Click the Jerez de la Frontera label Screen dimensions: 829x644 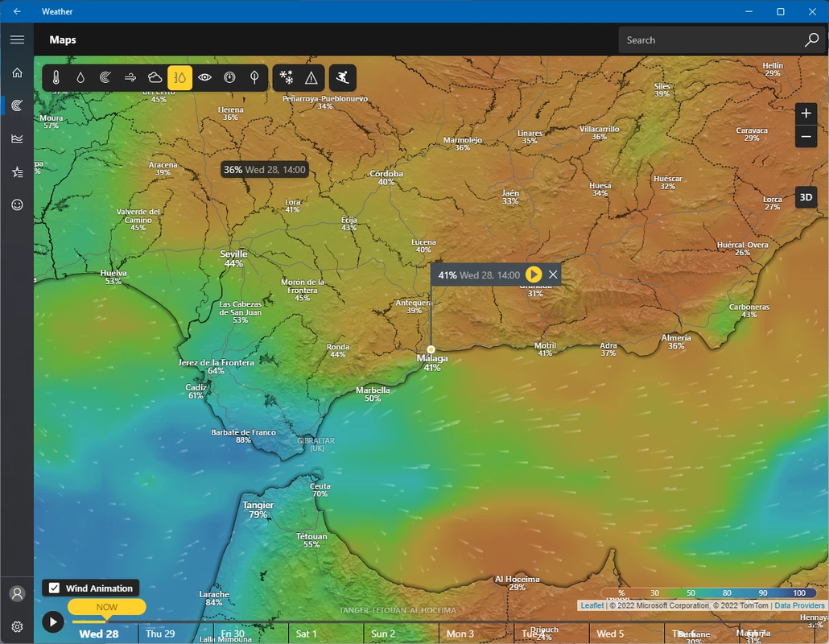tap(216, 366)
